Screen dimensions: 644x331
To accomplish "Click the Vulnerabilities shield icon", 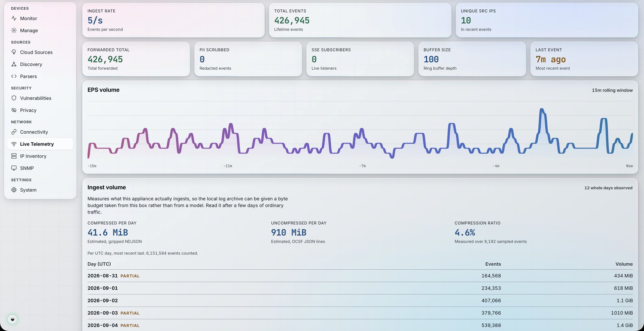I will pyautogui.click(x=14, y=98).
